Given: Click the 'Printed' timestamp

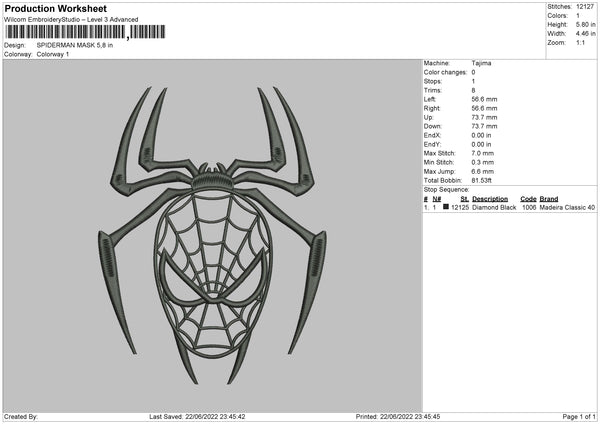Looking at the screenshot, I should coord(398,416).
